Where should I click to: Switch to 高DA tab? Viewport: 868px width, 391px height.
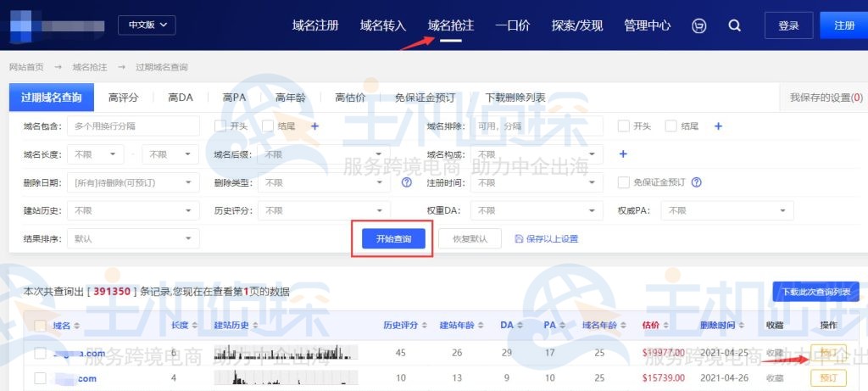181,98
